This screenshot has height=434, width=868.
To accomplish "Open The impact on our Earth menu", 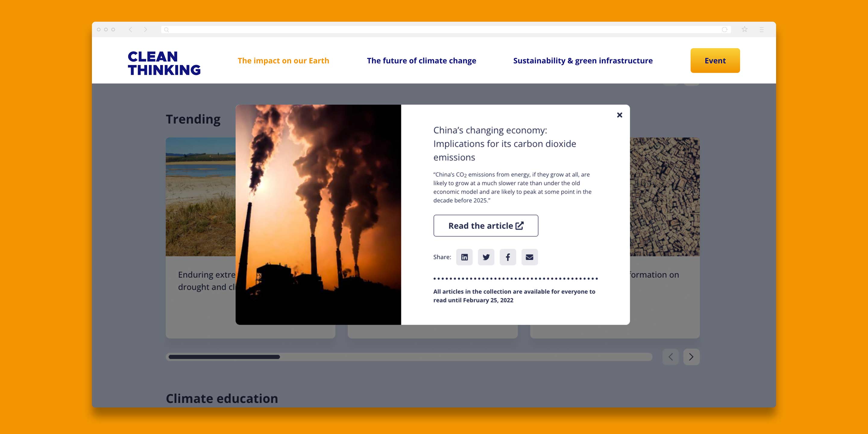I will pos(283,61).
